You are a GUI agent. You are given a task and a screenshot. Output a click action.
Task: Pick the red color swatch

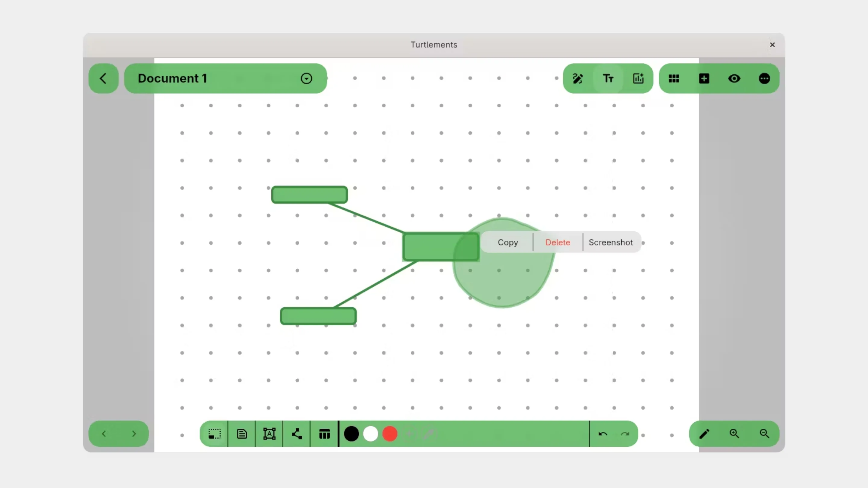coord(390,434)
